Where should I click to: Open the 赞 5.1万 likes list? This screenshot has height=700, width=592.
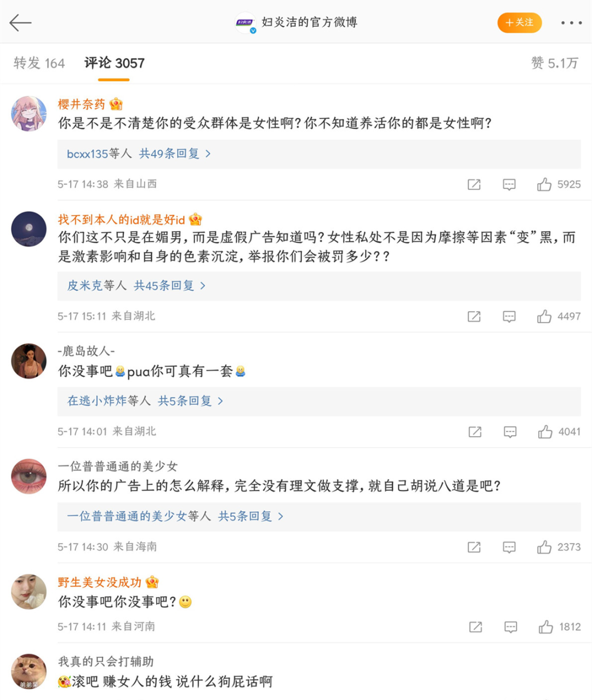pyautogui.click(x=554, y=63)
